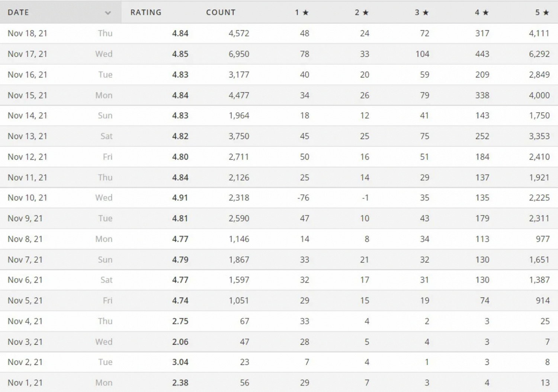
Task: Sort table by the DATE column header
Action: 18,12
